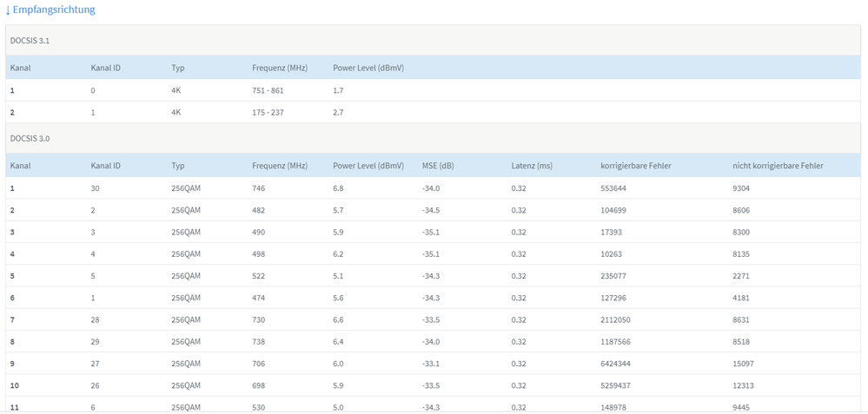
Task: Select correctable errors value 6424344
Action: point(615,364)
